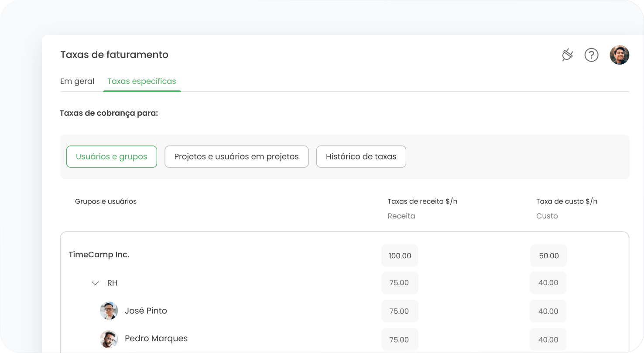The image size is (644, 353).
Task: Click the plug integrations icon
Action: pos(567,55)
